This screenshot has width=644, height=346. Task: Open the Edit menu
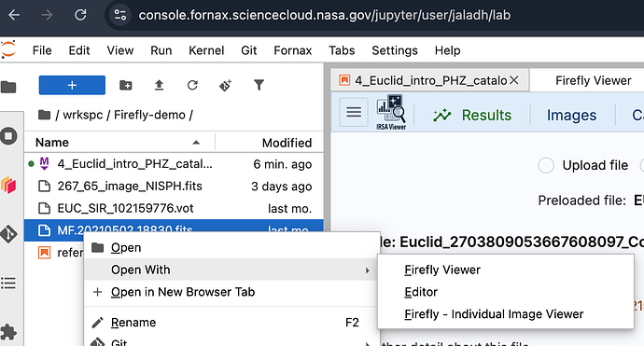[78, 50]
